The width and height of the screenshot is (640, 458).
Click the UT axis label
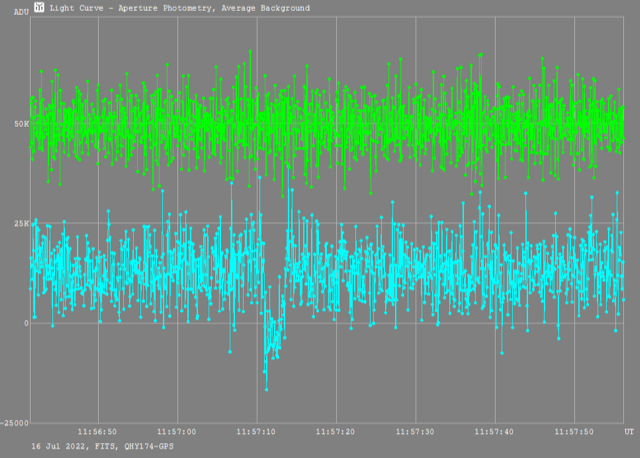pos(629,432)
